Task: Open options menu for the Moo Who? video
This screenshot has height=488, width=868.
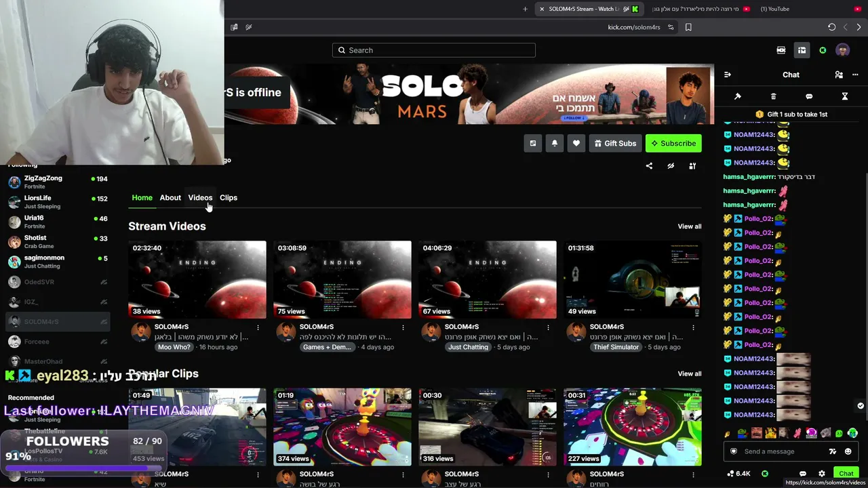Action: pyautogui.click(x=258, y=327)
